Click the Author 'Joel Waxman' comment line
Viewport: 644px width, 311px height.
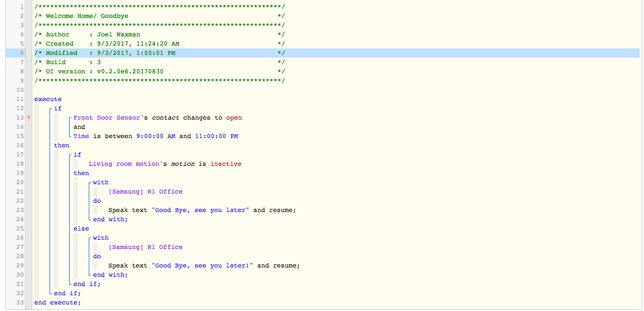pyautogui.click(x=160, y=34)
